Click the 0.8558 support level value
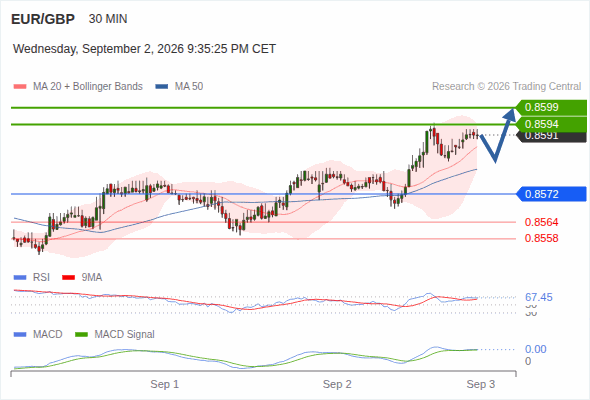Screen dimensions: 590x400 click(x=541, y=238)
